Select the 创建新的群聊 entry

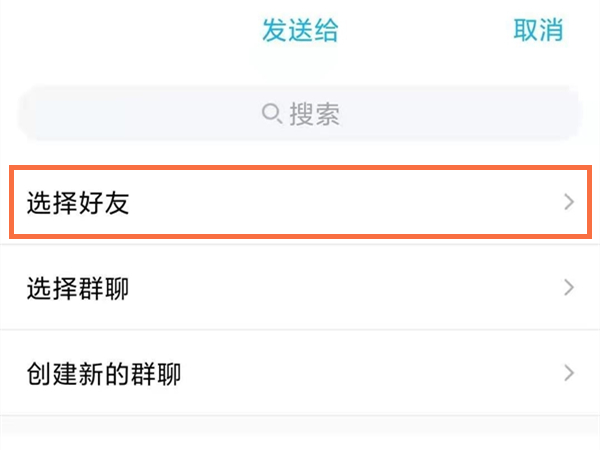point(300,374)
